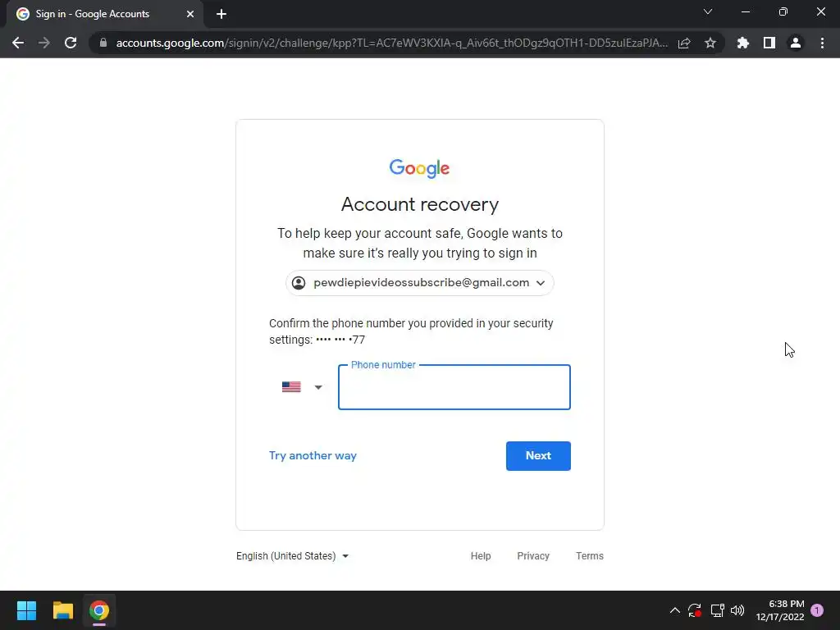Open the tab search chevron
The height and width of the screenshot is (630, 840).
pos(708,11)
